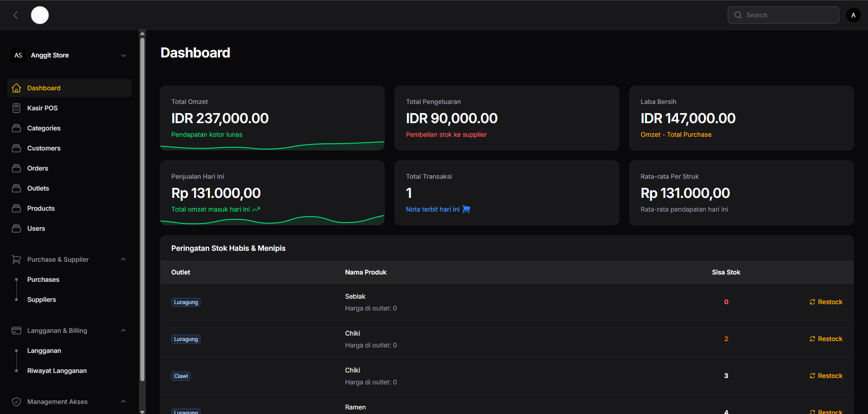Restock the Seblak product
This screenshot has width=868, height=414.
click(x=826, y=302)
